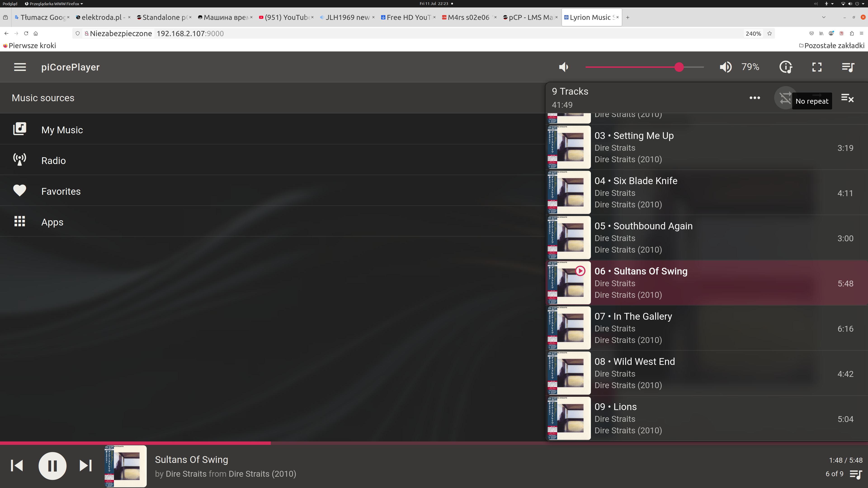
Task: Open the Pocket save icon
Action: click(x=811, y=33)
